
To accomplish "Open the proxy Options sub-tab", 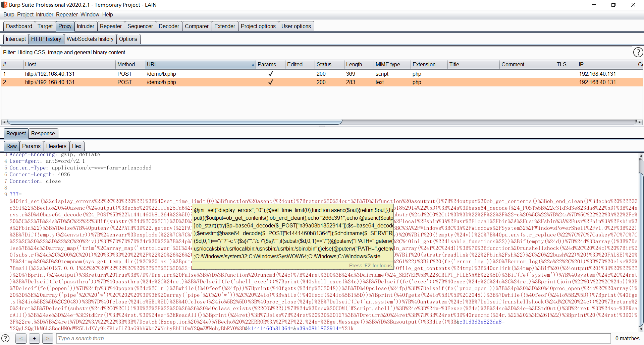I will coord(128,39).
